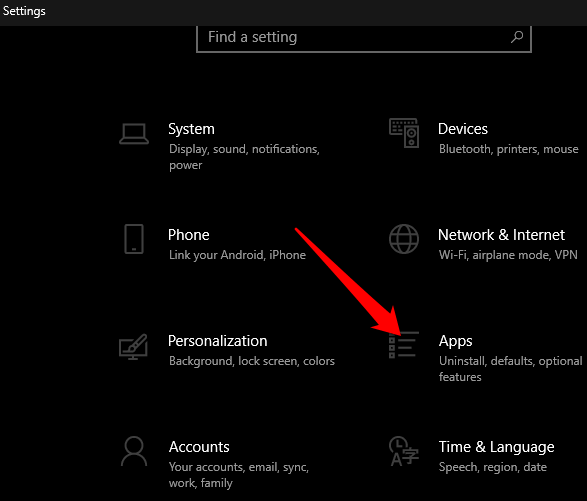Click the Settings window title text

point(24,11)
